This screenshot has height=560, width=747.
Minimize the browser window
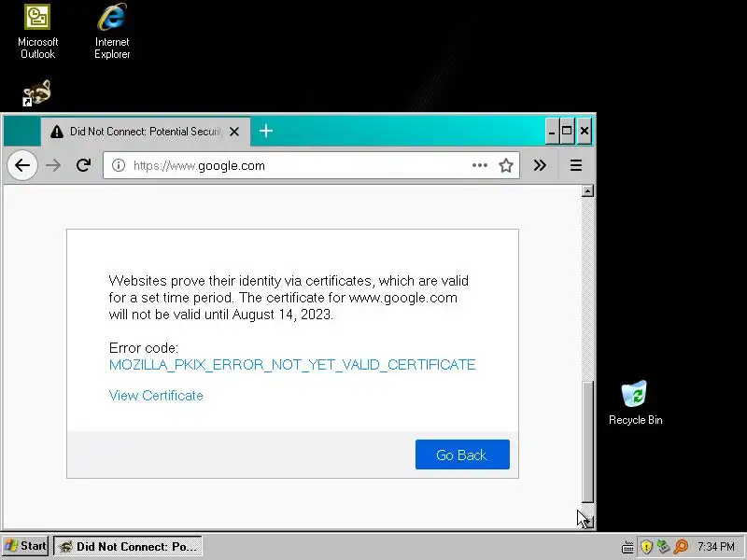click(x=552, y=131)
